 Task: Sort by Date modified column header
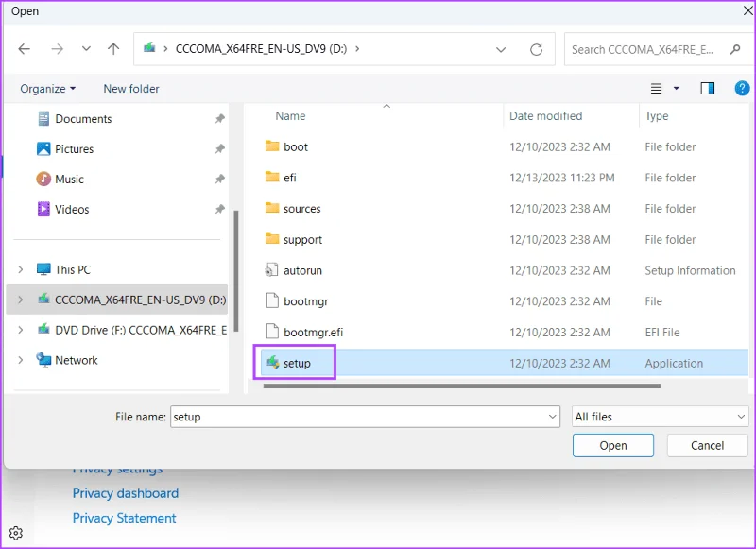(546, 116)
